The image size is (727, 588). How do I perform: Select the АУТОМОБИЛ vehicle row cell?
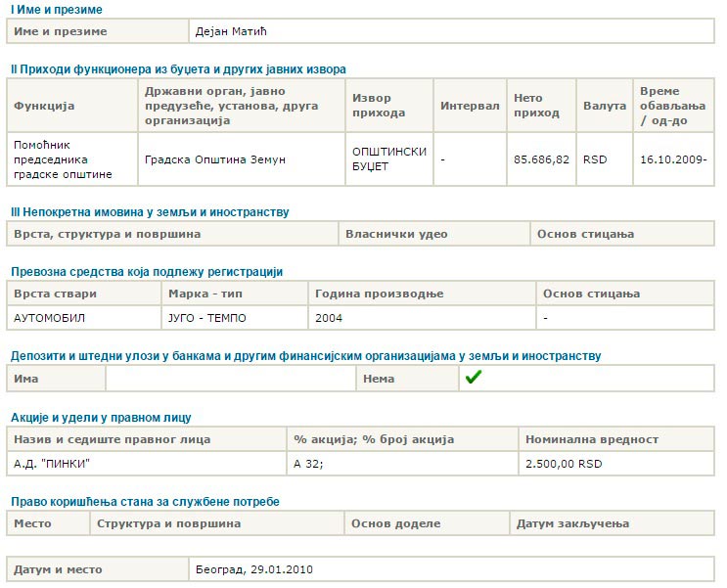click(51, 318)
